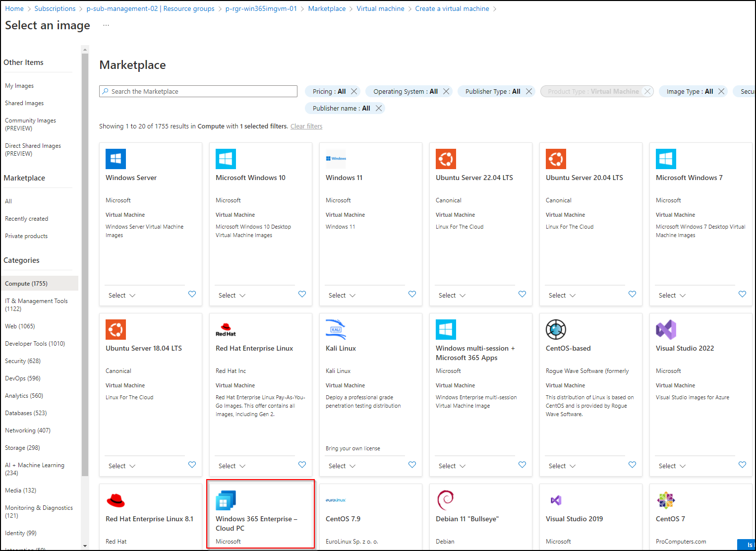This screenshot has height=551, width=756.
Task: Go to Home breadcrumb link
Action: [x=14, y=8]
